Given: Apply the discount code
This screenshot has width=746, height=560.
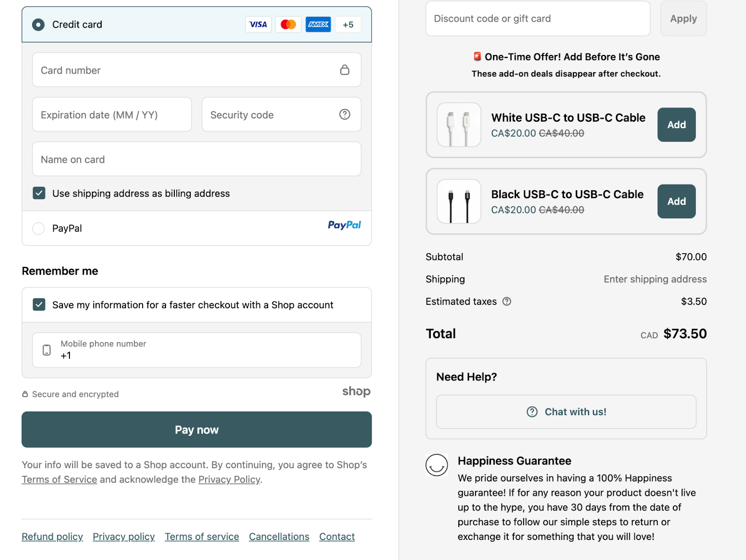Looking at the screenshot, I should click(683, 19).
